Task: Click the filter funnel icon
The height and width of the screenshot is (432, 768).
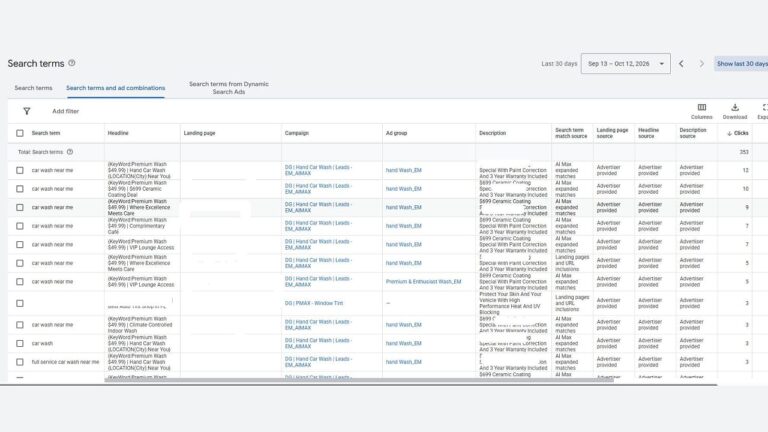Action: pos(27,111)
